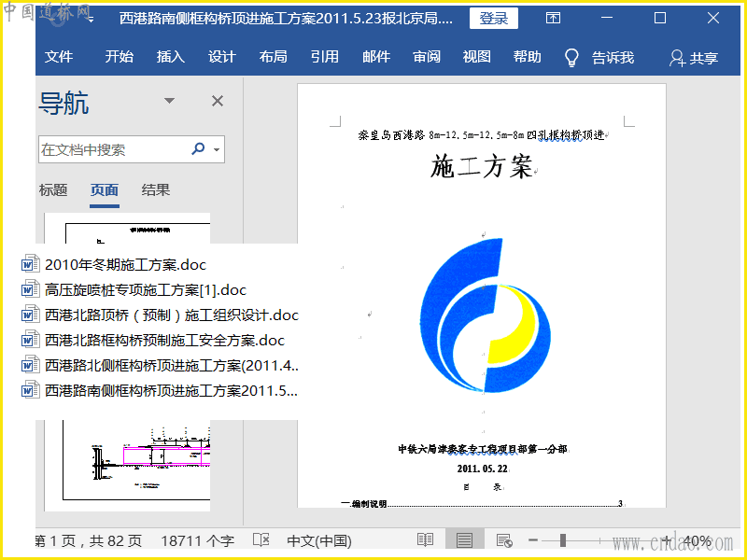The image size is (747, 560).
Task: Open the 视图 ribbon tab
Action: [477, 57]
